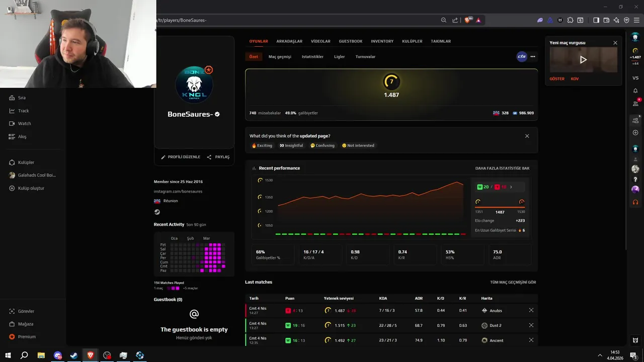Choose the Confusing feedback option
This screenshot has width=644, height=362.
click(323, 145)
